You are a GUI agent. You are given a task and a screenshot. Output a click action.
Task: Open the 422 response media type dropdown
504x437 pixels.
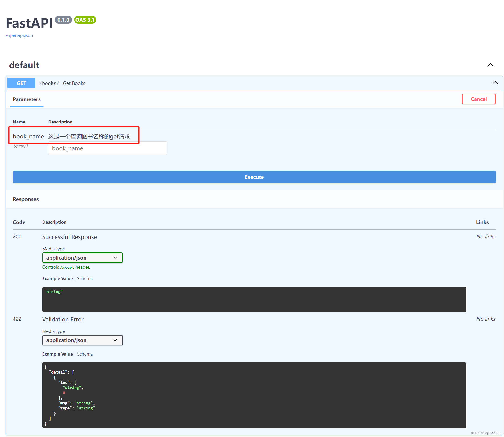click(82, 340)
